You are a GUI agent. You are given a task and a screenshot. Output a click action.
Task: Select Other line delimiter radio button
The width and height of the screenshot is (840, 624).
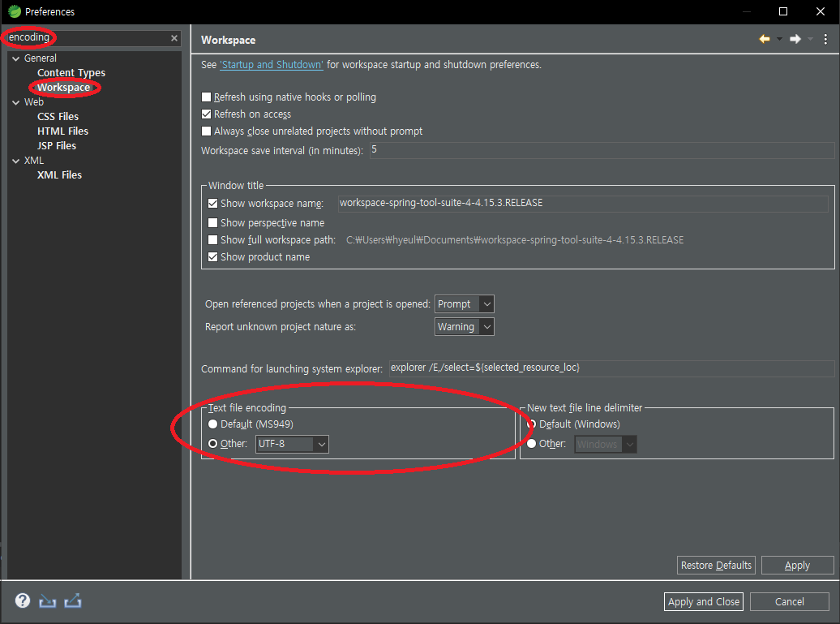click(531, 443)
